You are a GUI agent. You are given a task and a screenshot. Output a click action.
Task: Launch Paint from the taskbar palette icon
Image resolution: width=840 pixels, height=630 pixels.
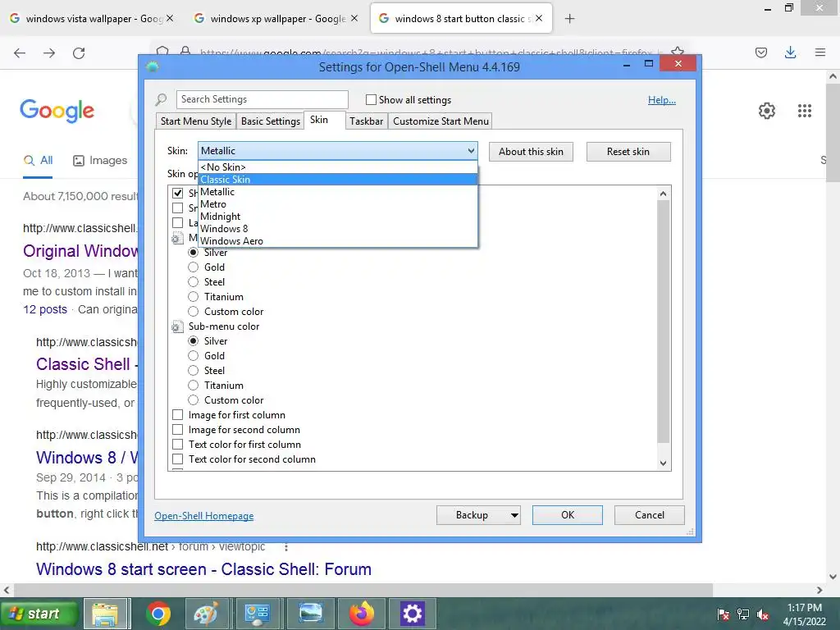point(206,614)
